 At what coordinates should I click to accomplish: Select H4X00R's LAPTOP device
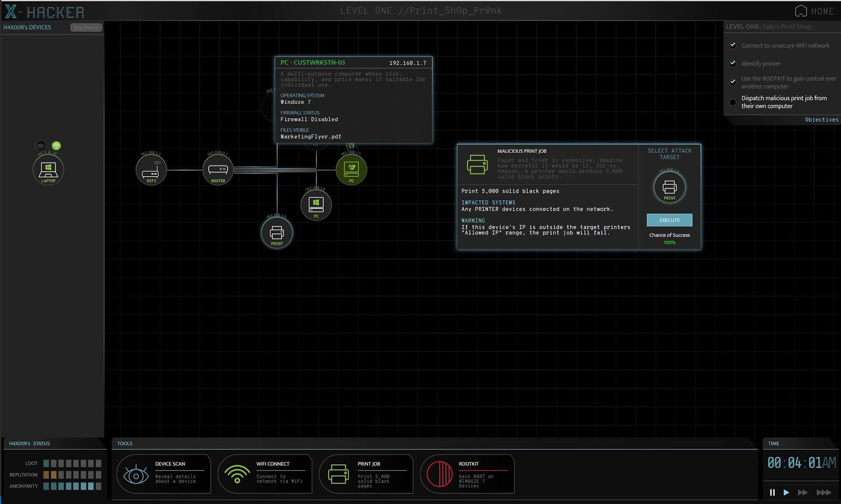(48, 169)
